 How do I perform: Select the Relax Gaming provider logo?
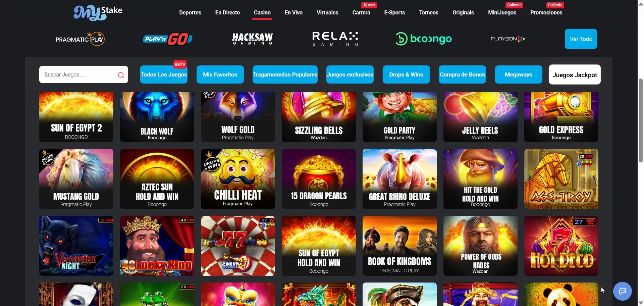(x=335, y=39)
